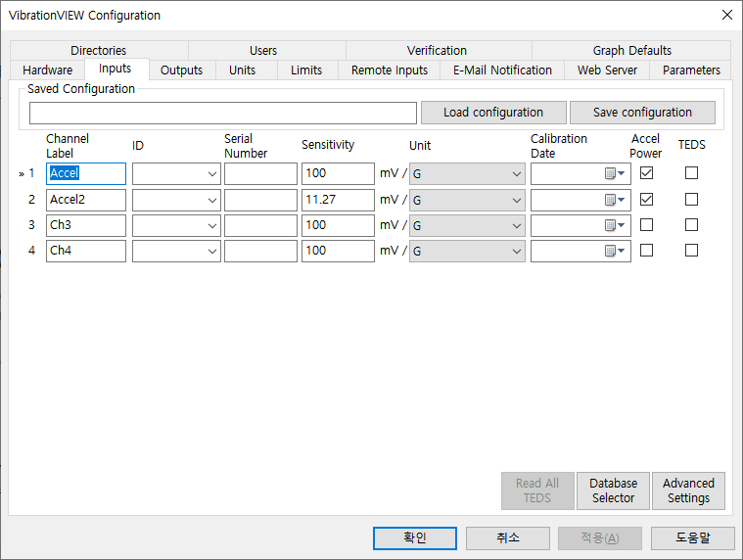Open ID dropdown for channel 2
Viewport: 743px width, 560px height.
[x=211, y=200]
